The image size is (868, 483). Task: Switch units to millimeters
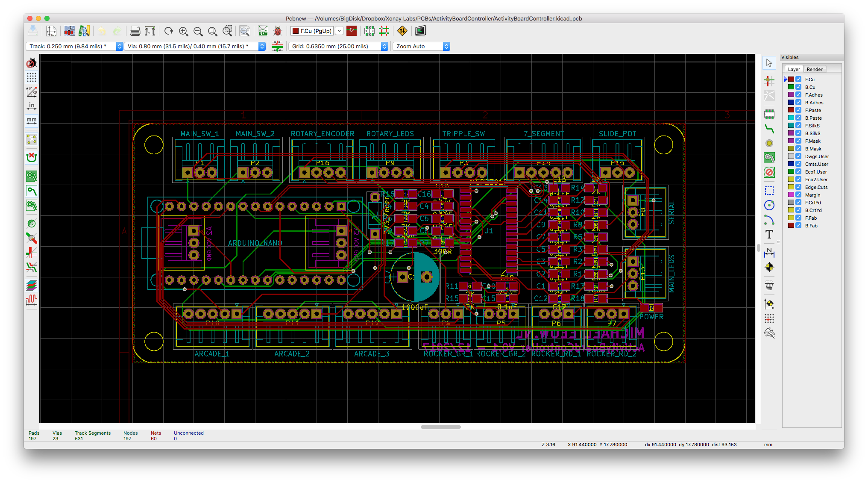point(32,121)
